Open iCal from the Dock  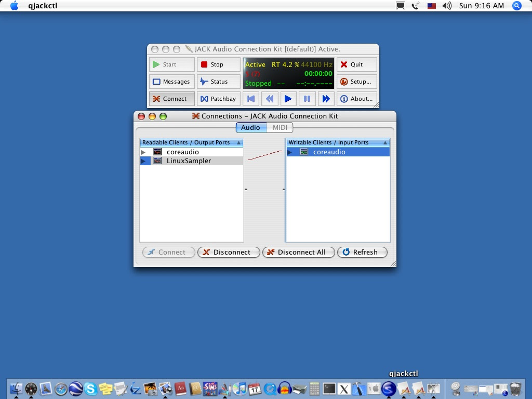(x=255, y=389)
